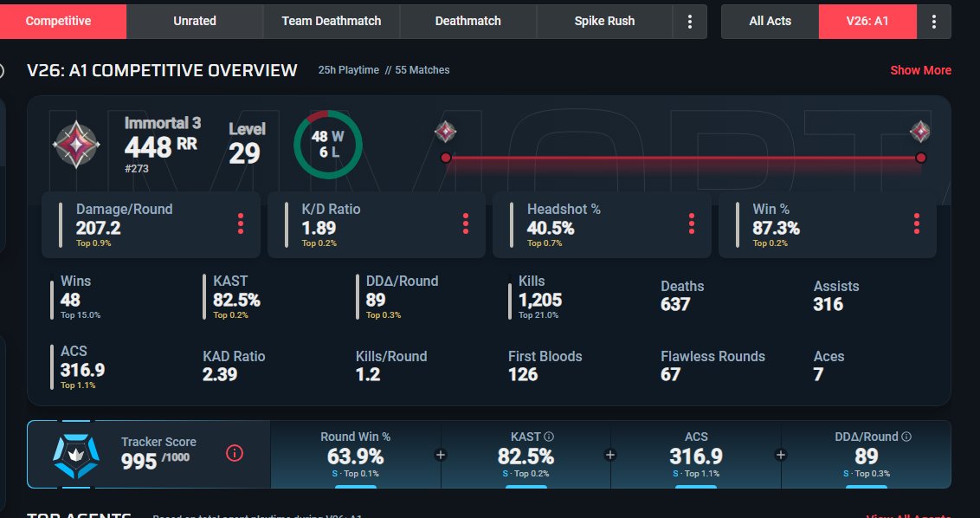Click the Assists 316 stat
The width and height of the screenshot is (980, 518).
click(835, 295)
